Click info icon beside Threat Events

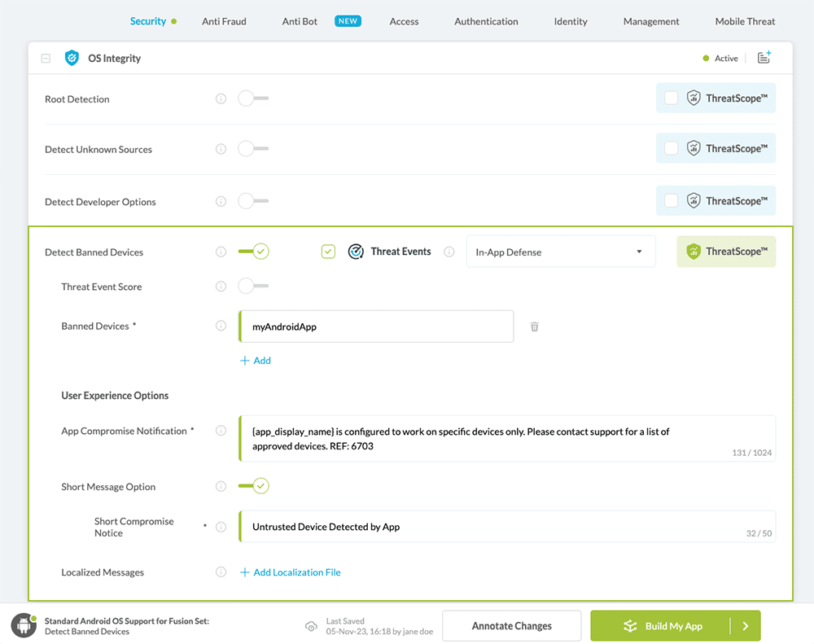449,252
